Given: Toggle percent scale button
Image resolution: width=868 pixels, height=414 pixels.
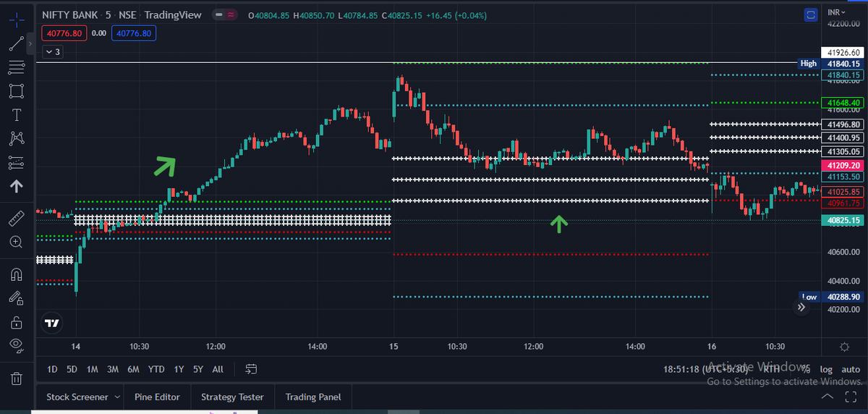Looking at the screenshot, I should point(806,369).
